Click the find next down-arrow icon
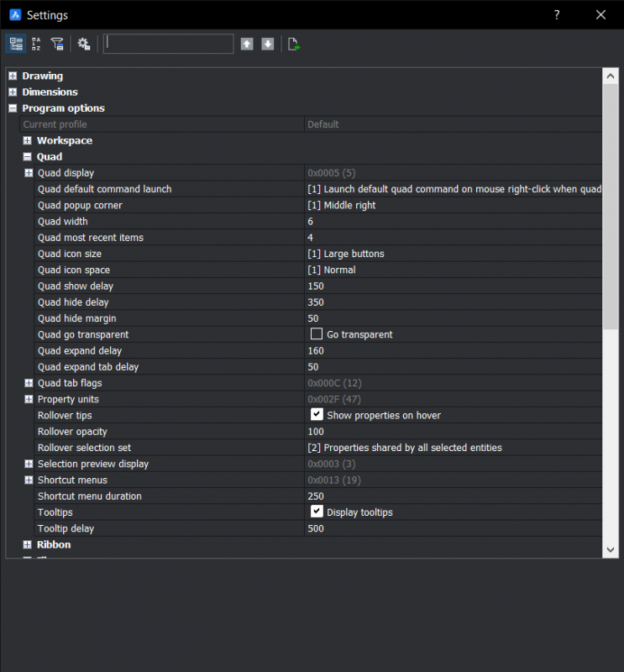 tap(267, 44)
